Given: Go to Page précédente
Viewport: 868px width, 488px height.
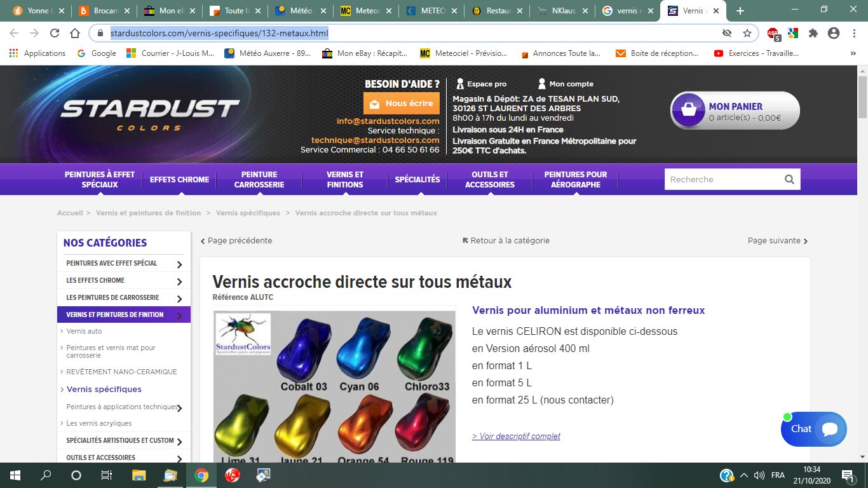Looking at the screenshot, I should pos(236,241).
